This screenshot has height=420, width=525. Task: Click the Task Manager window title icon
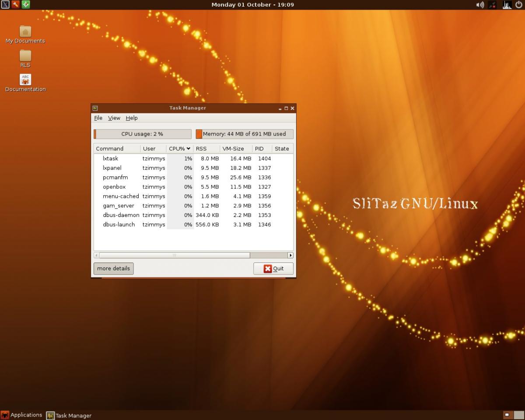pyautogui.click(x=95, y=108)
